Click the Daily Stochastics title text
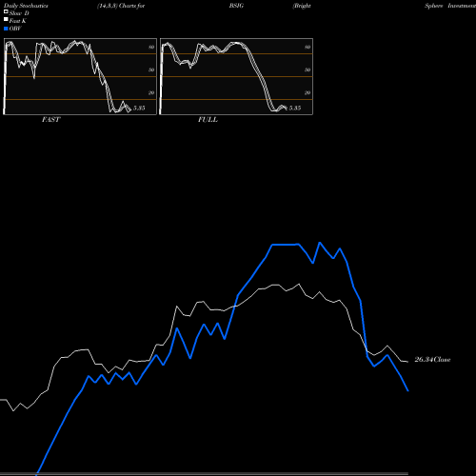 (26, 6)
